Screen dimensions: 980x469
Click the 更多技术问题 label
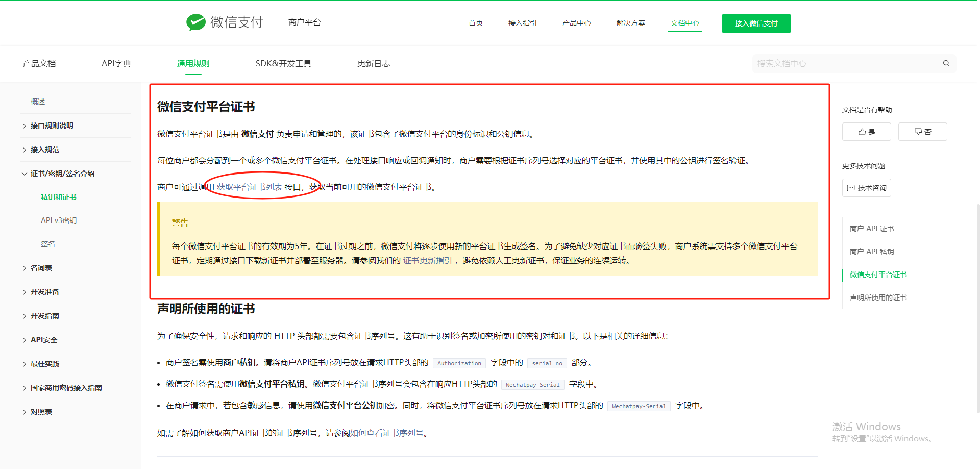click(864, 166)
